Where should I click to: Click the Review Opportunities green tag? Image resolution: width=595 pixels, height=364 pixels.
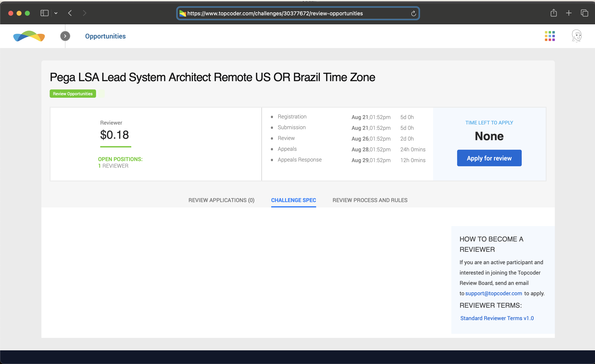(73, 94)
